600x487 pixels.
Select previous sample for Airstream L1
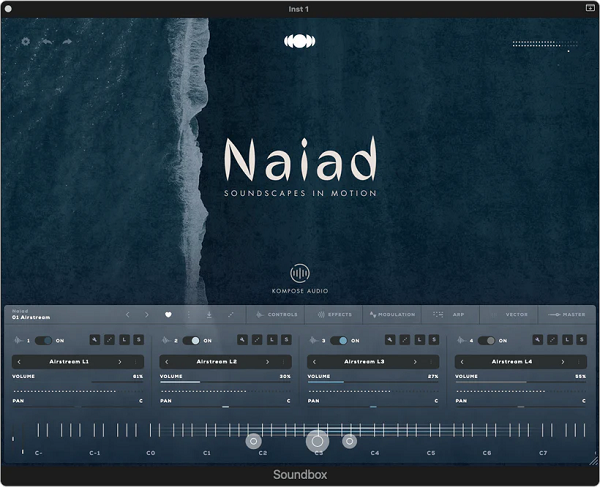tap(19, 362)
